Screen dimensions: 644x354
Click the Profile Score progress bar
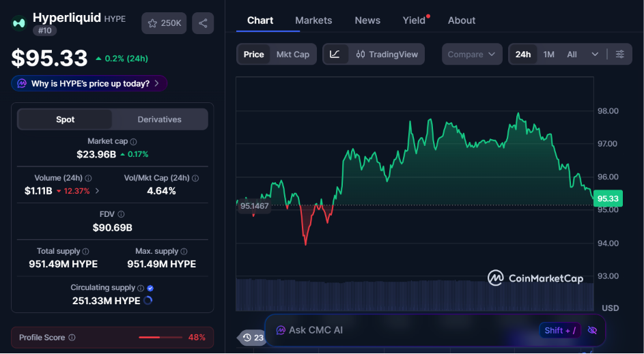[160, 338]
